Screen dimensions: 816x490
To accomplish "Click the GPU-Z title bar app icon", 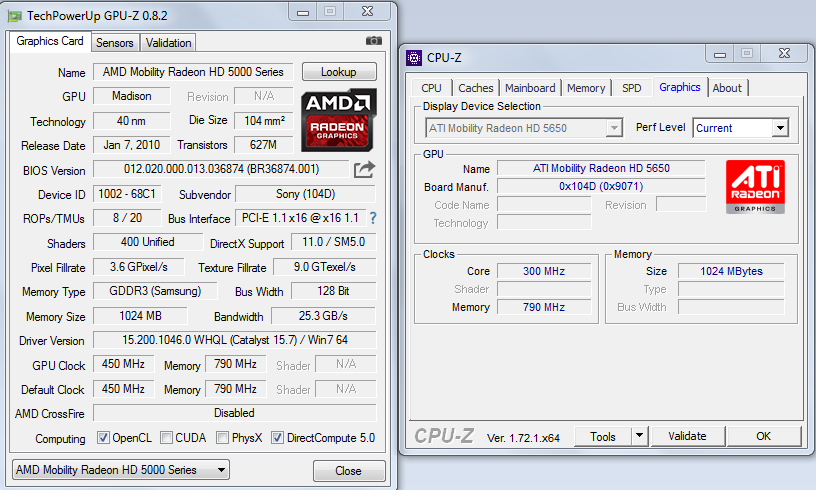I will 14,16.
